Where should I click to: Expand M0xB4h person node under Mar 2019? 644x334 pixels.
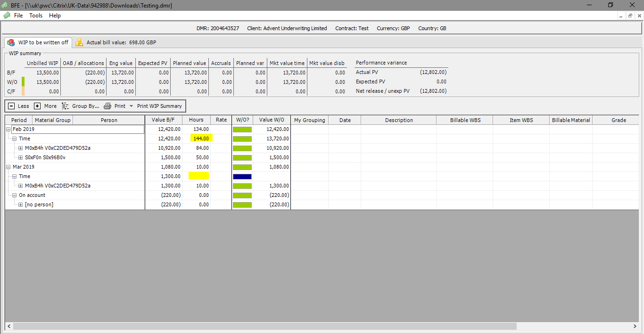point(21,186)
